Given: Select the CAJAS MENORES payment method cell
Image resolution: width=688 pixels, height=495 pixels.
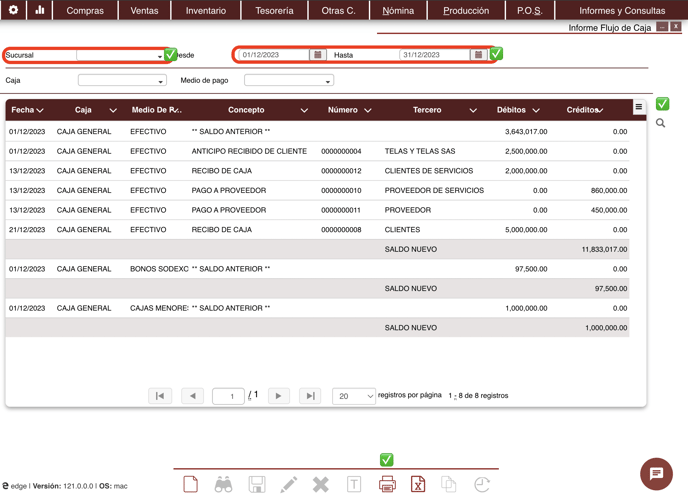Looking at the screenshot, I should tap(159, 308).
